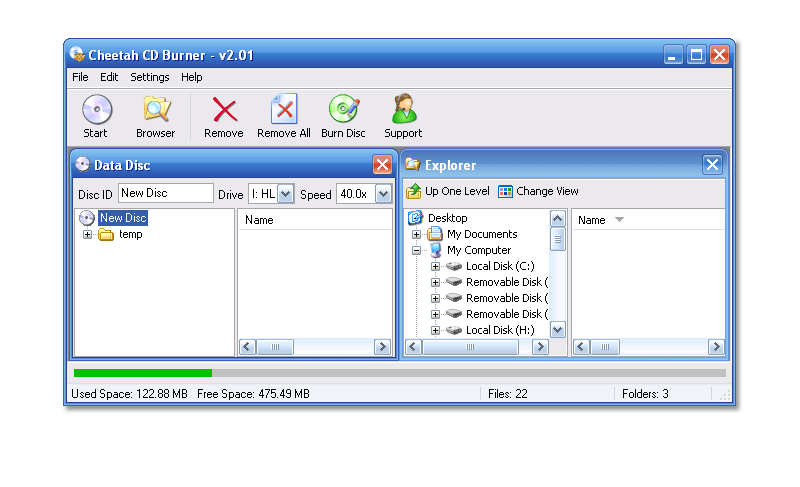Viewport: 800px width, 487px height.
Task: Click the Name column header in Explorer
Action: (x=592, y=220)
